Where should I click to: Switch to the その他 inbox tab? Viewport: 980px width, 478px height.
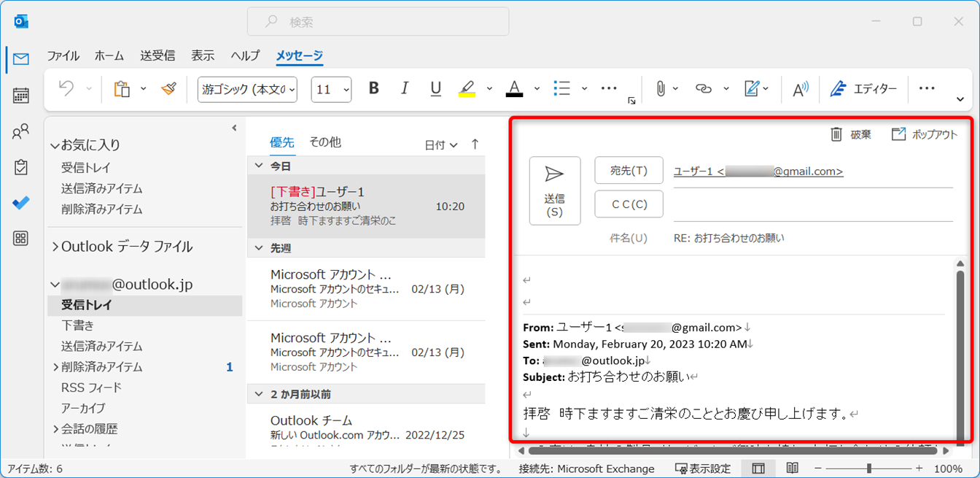point(324,142)
